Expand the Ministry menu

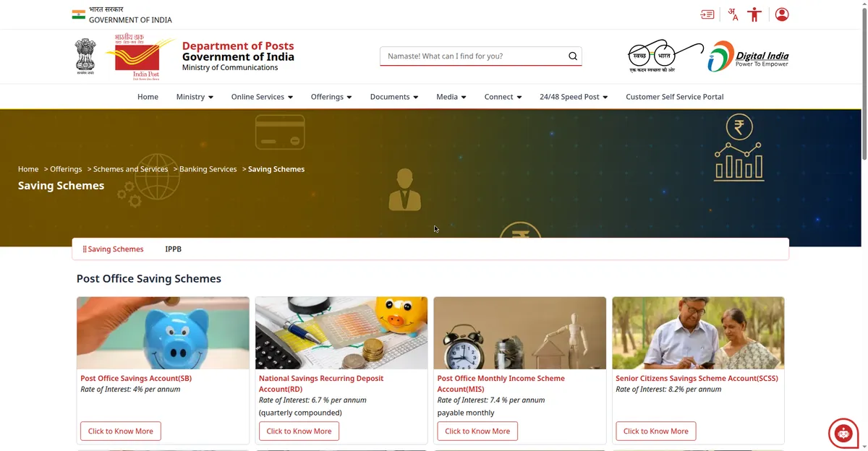coord(195,97)
